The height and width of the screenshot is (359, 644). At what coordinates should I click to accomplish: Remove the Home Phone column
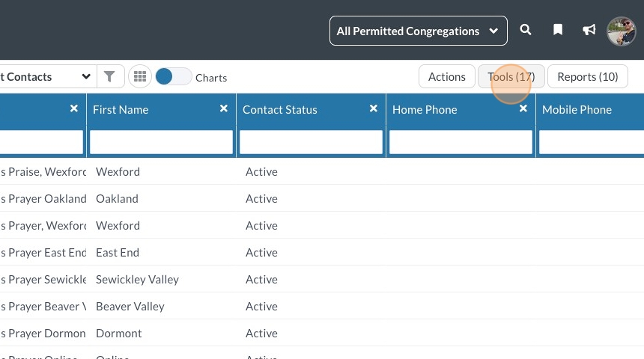[523, 108]
